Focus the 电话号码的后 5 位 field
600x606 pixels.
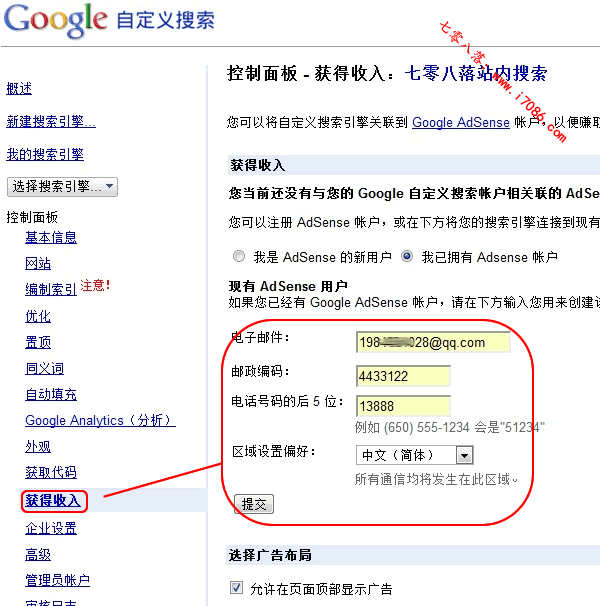point(402,406)
